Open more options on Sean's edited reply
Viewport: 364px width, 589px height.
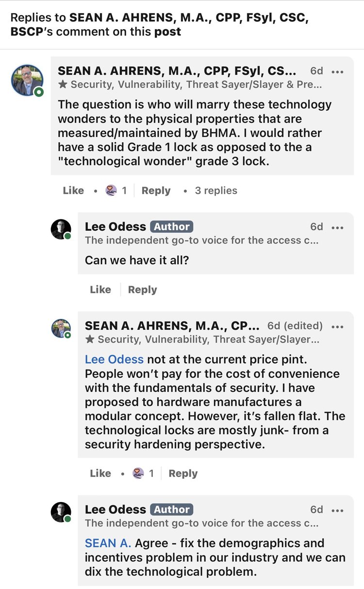click(337, 326)
